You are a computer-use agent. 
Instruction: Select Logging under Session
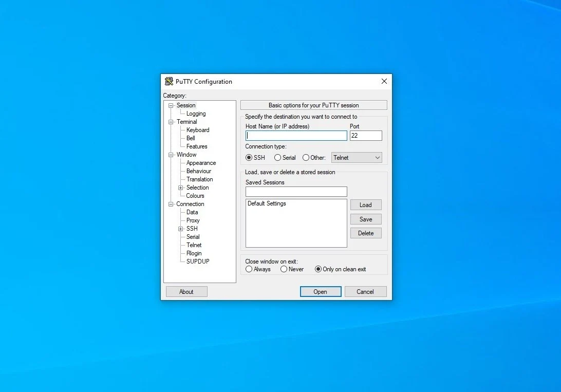(196, 114)
